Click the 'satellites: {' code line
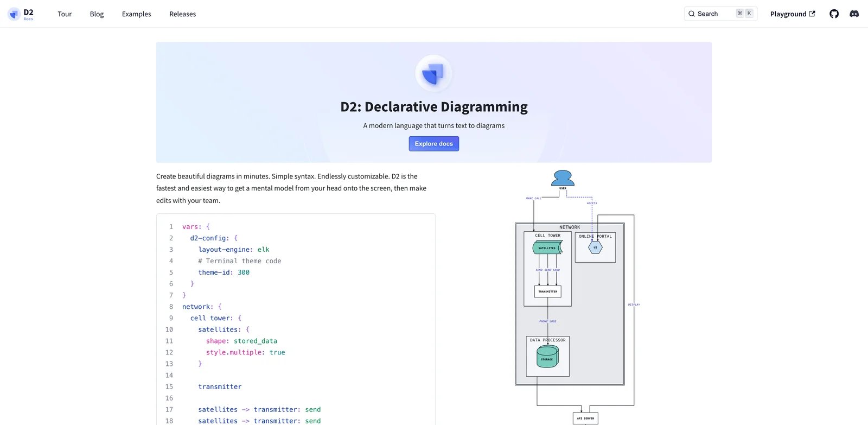This screenshot has width=868, height=425. (x=224, y=329)
